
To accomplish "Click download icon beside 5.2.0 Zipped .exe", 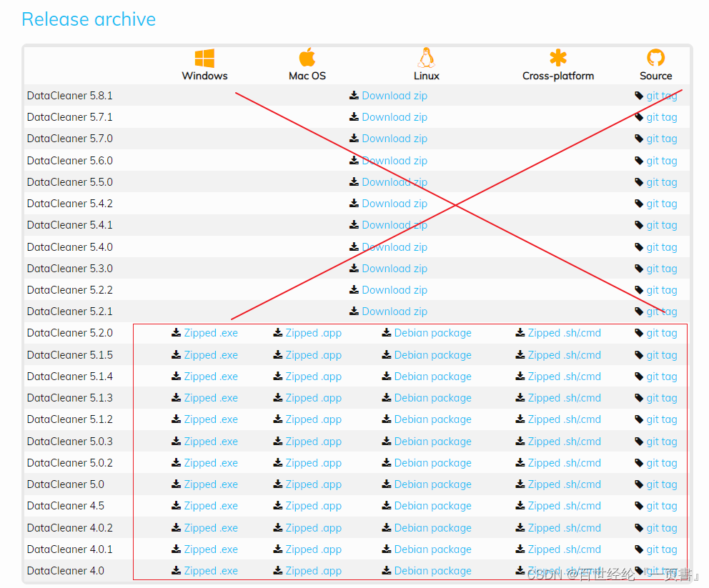I will point(177,333).
